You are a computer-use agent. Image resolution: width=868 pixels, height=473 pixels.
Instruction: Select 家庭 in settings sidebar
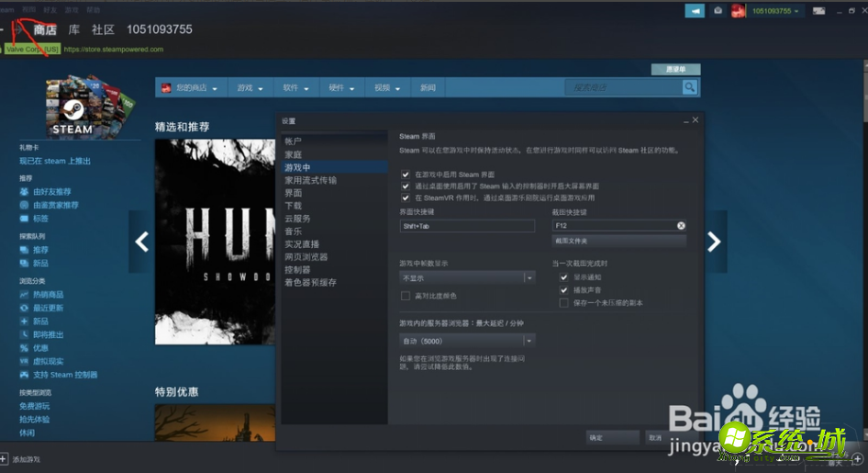point(334,154)
